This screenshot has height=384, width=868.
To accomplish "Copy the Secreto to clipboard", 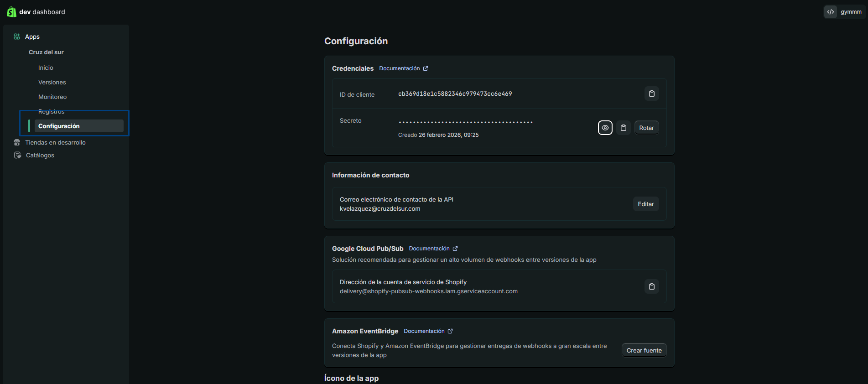I will coord(624,128).
